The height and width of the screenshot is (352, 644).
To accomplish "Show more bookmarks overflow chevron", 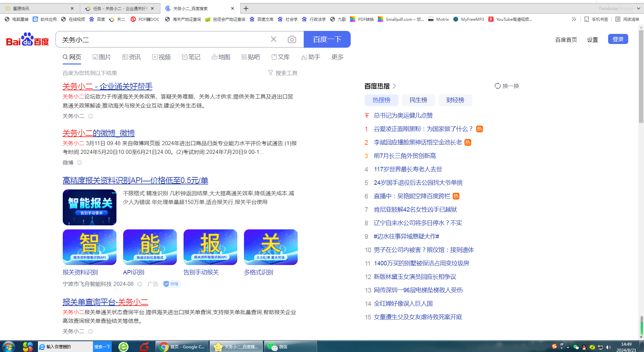I will click(574, 19).
